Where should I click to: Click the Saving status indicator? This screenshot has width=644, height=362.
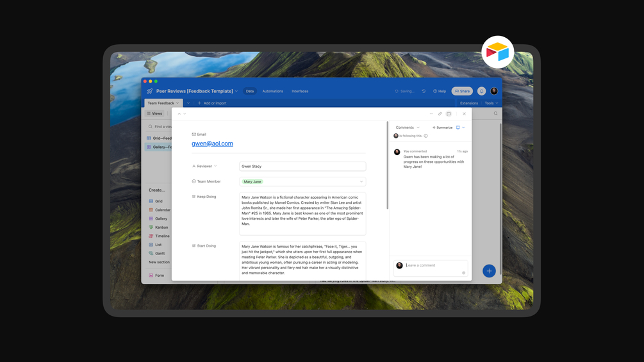(404, 91)
